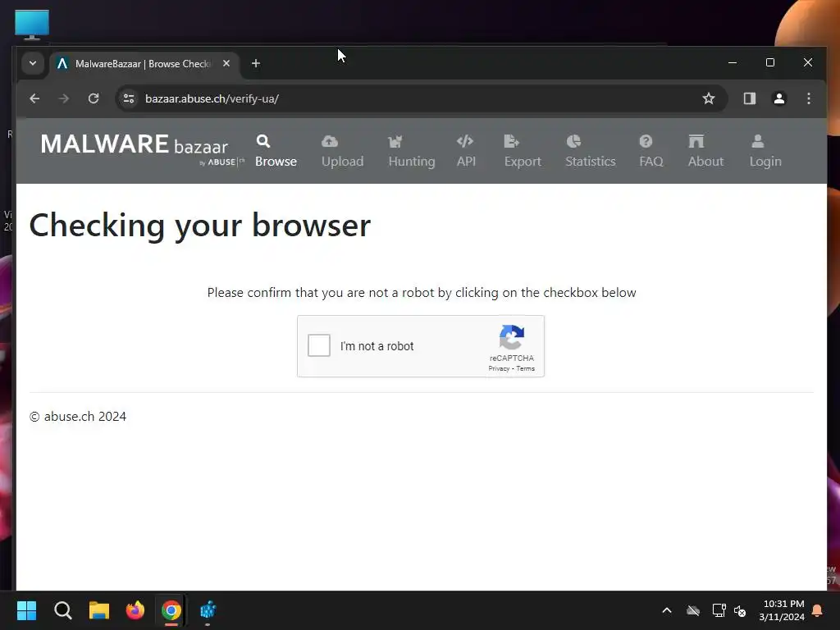The width and height of the screenshot is (840, 630).
Task: Select the desktop monitor icon
Action: pos(32,25)
